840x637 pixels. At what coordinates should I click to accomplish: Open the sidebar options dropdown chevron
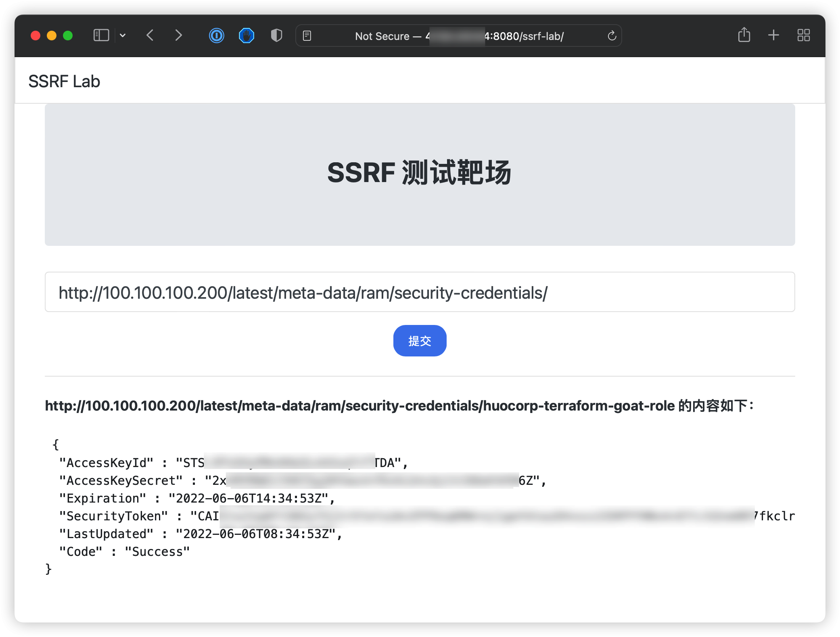tap(123, 36)
